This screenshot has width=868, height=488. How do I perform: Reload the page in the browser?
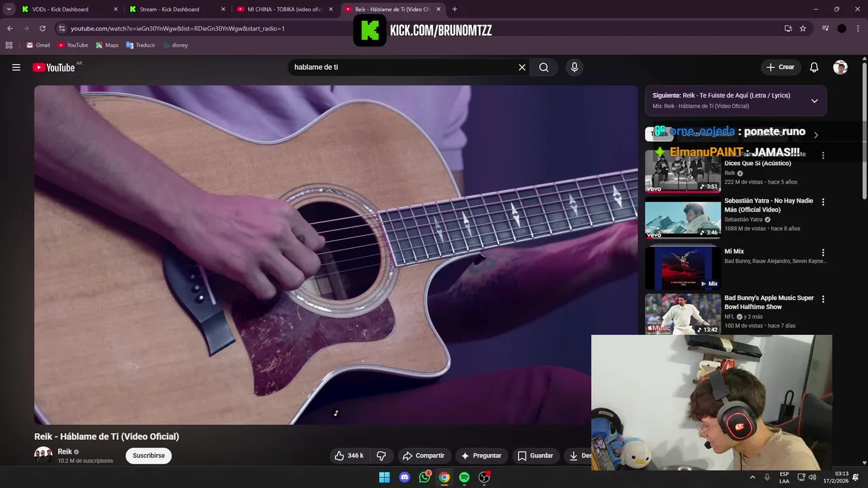click(x=42, y=28)
